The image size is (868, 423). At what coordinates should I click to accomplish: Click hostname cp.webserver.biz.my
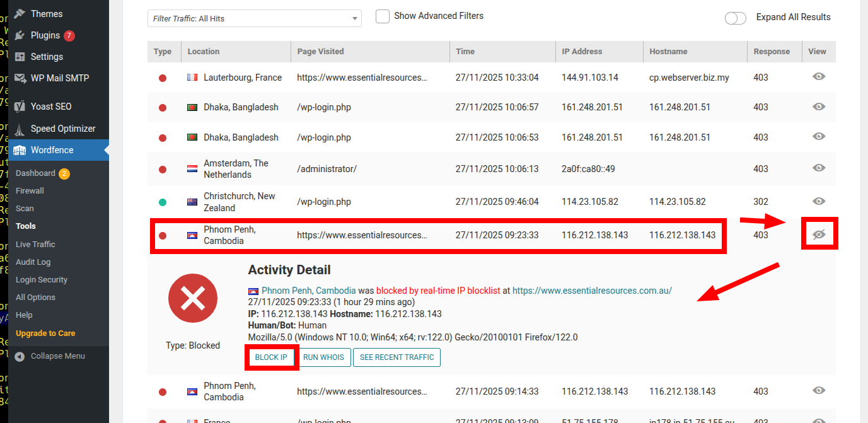point(689,78)
